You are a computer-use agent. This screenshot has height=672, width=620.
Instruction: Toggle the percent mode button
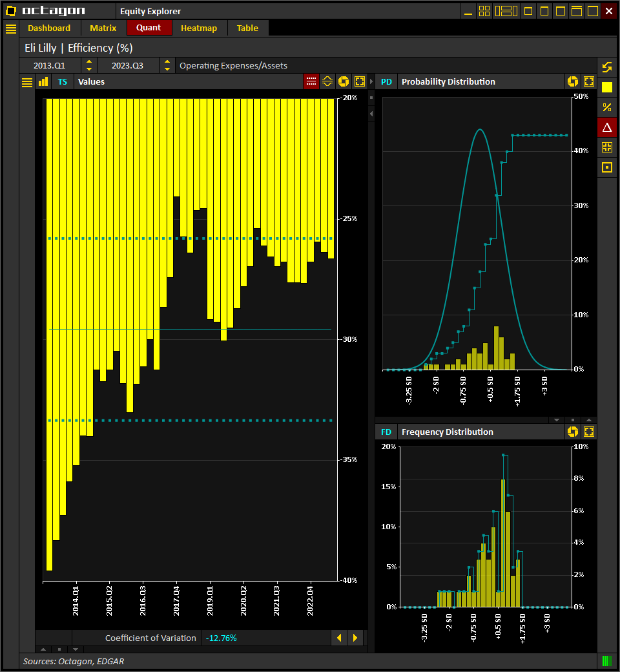tap(607, 107)
